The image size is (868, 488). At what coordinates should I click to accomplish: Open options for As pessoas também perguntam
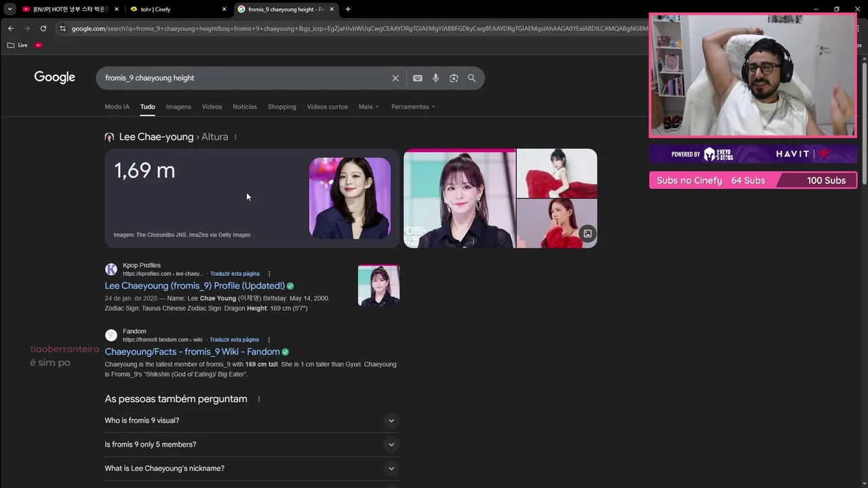pyautogui.click(x=258, y=399)
